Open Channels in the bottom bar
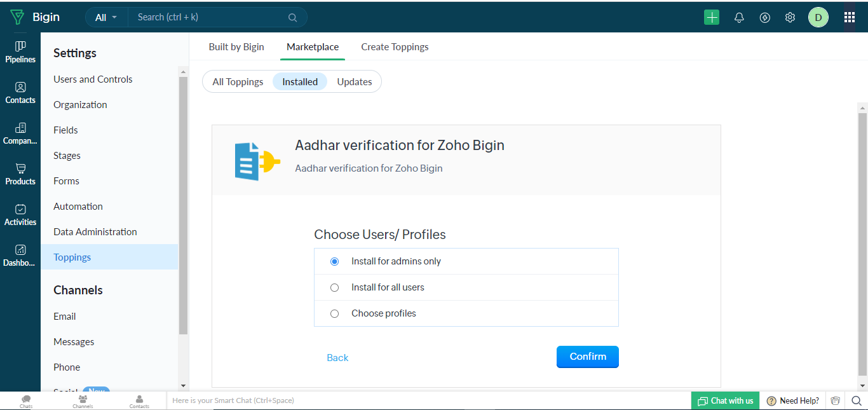868x410 pixels. tap(83, 401)
